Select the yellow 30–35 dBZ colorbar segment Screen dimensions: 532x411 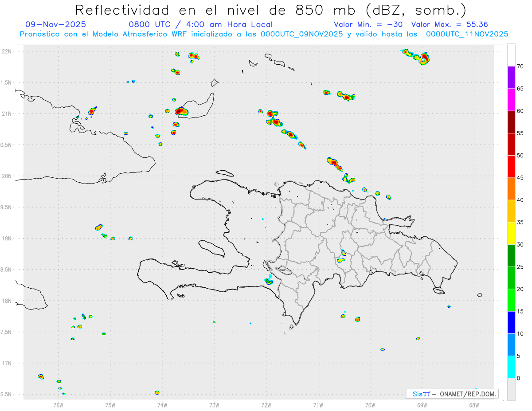pos(511,233)
